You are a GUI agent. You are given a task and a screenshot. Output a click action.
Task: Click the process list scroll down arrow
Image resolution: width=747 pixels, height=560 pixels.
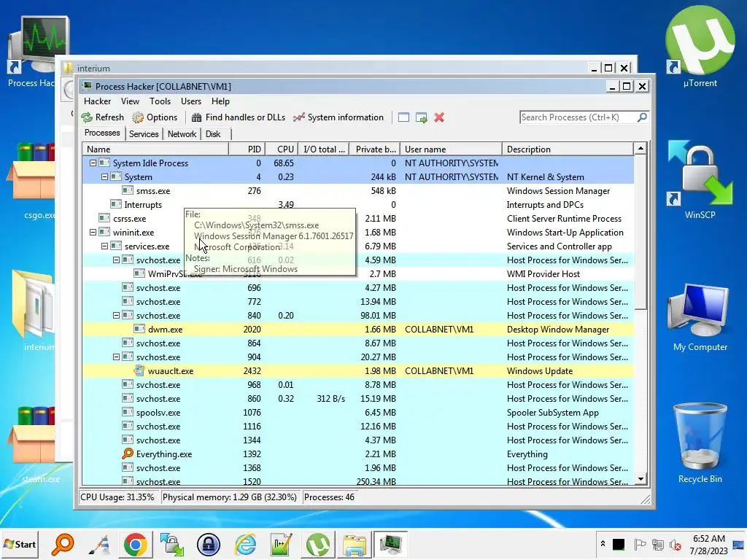tap(640, 479)
